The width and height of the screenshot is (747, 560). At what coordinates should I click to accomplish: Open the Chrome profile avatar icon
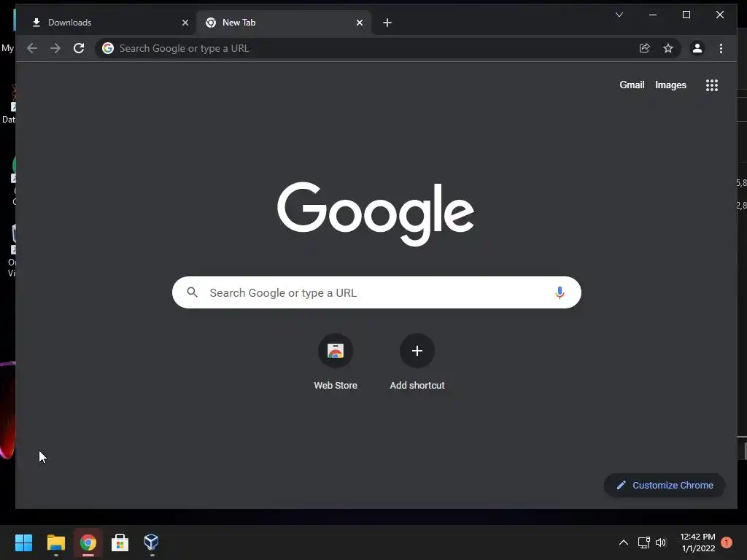tap(697, 48)
